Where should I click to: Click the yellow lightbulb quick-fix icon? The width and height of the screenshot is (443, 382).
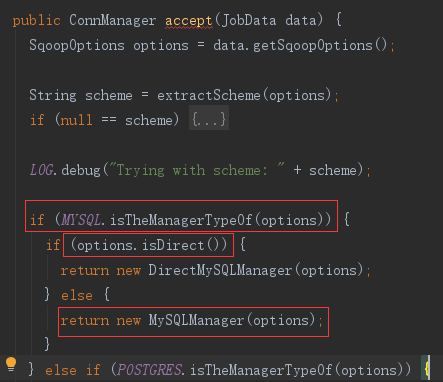click(x=11, y=364)
